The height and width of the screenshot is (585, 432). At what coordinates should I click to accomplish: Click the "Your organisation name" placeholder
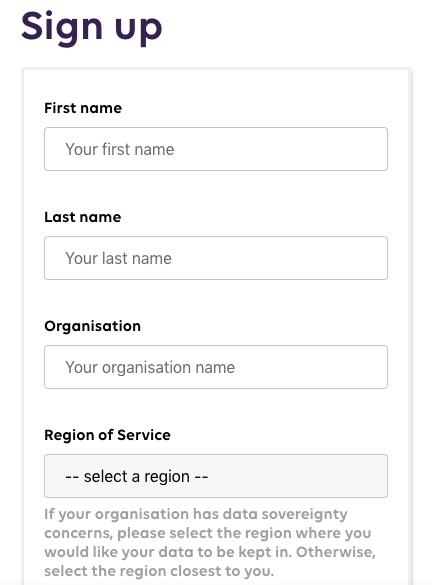click(150, 367)
